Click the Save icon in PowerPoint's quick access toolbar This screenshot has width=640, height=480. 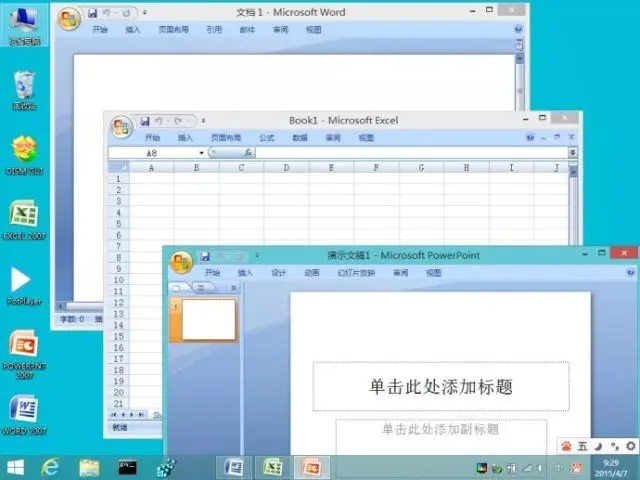pyautogui.click(x=205, y=256)
